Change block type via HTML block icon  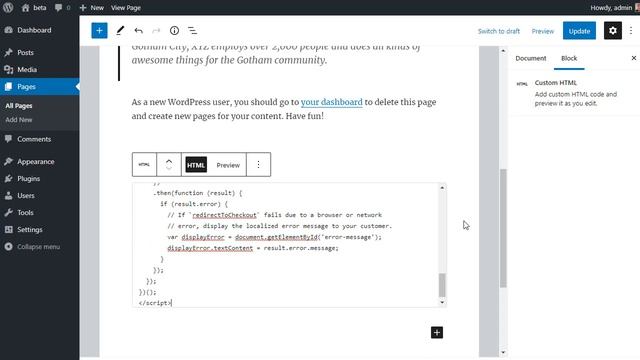click(x=144, y=164)
